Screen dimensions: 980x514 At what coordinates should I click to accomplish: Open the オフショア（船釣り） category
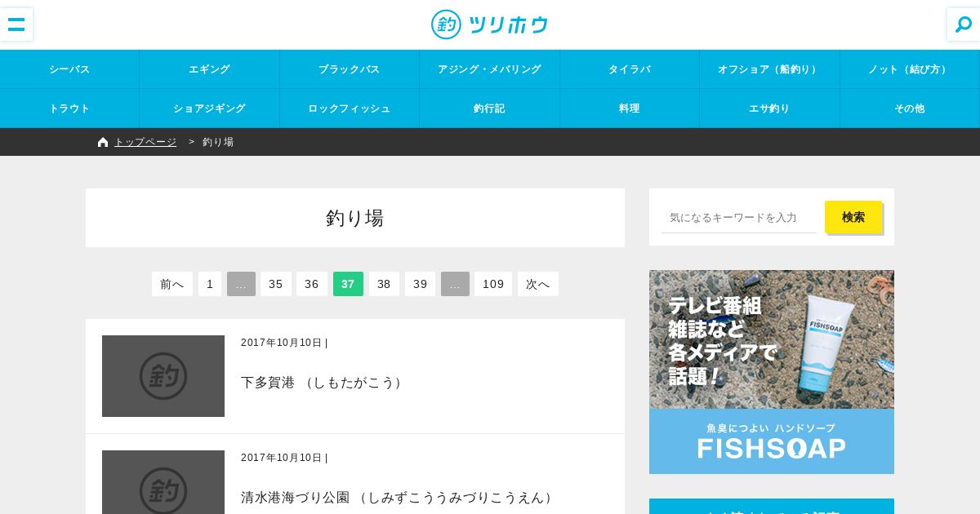769,69
